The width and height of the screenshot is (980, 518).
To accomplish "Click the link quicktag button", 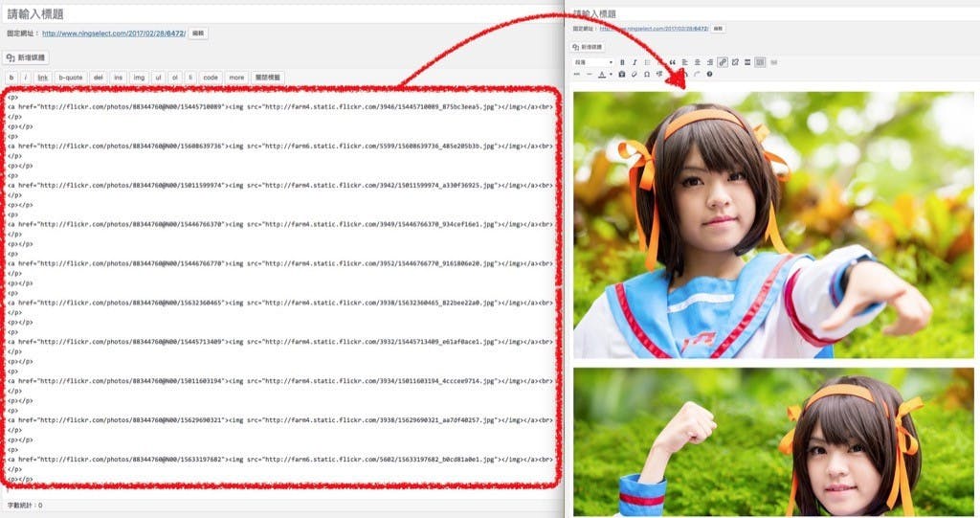I will [42, 78].
